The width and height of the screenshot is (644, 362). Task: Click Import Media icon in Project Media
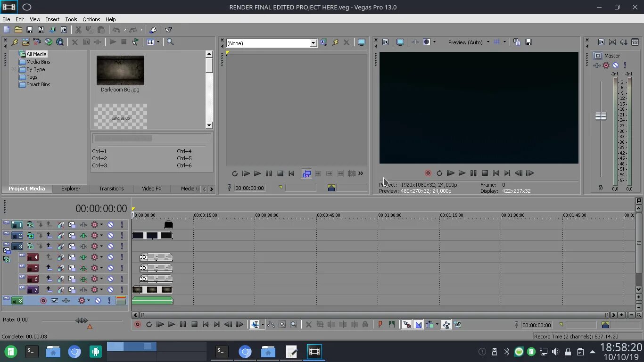point(25,42)
